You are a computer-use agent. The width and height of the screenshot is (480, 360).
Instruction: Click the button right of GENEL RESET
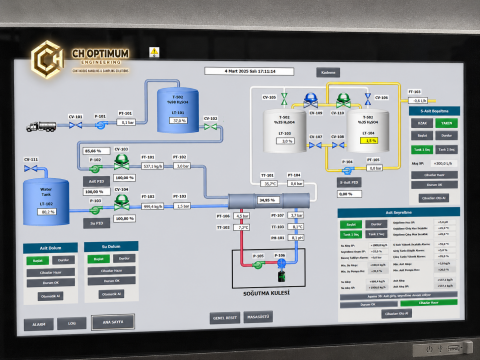pyautogui.click(x=258, y=317)
